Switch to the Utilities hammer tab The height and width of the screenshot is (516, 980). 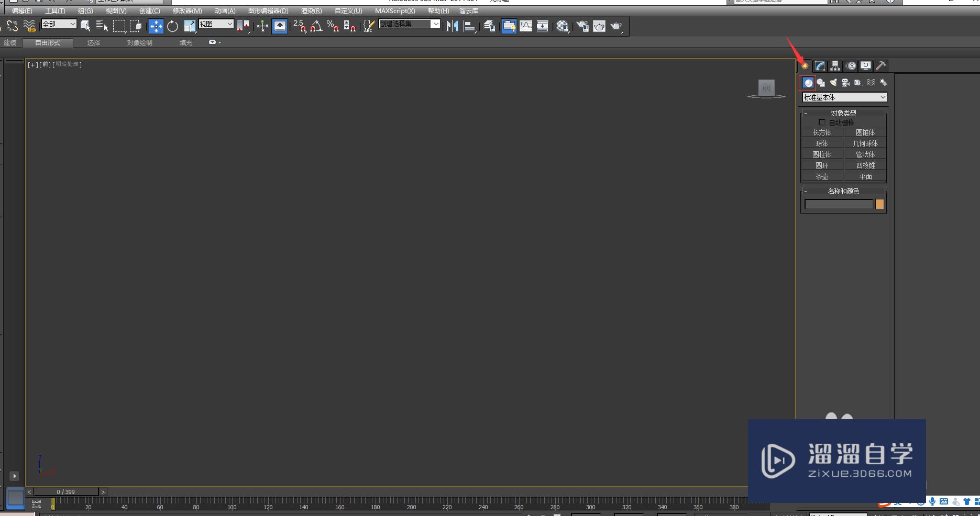coord(881,65)
